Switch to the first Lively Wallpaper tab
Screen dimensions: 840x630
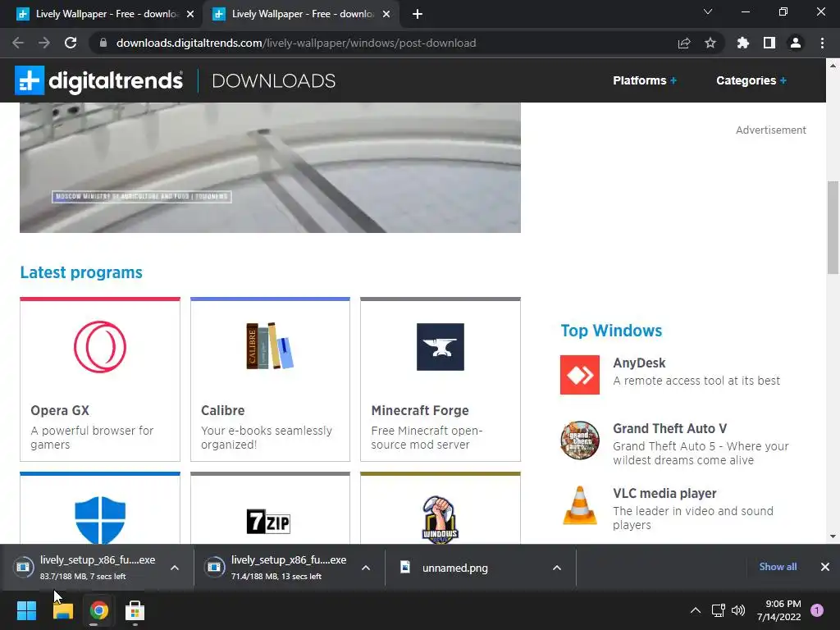tap(100, 14)
